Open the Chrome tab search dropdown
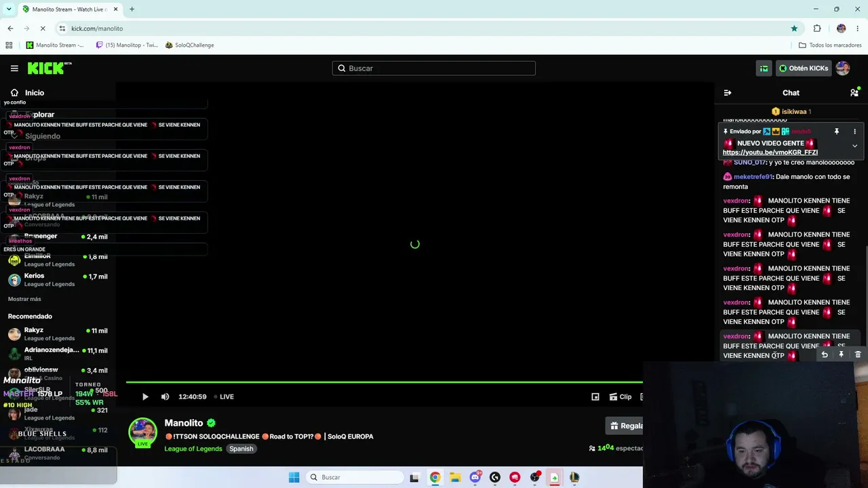Viewport: 868px width, 488px height. coord(8,9)
